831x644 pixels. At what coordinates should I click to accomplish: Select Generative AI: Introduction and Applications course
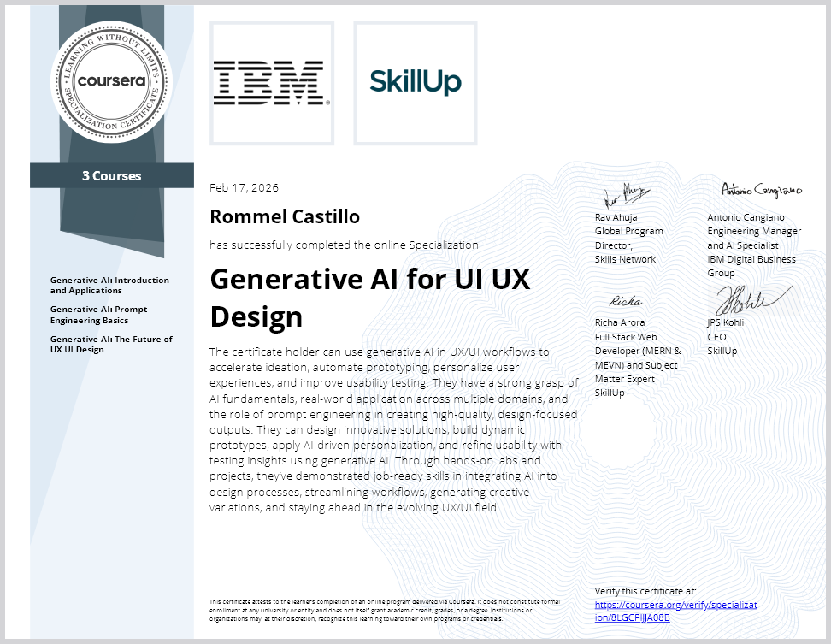[109, 285]
